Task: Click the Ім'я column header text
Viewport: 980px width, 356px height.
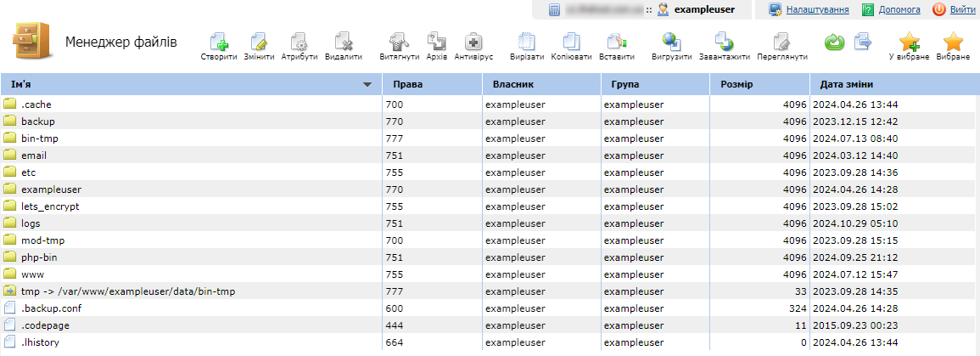Action: click(x=21, y=84)
